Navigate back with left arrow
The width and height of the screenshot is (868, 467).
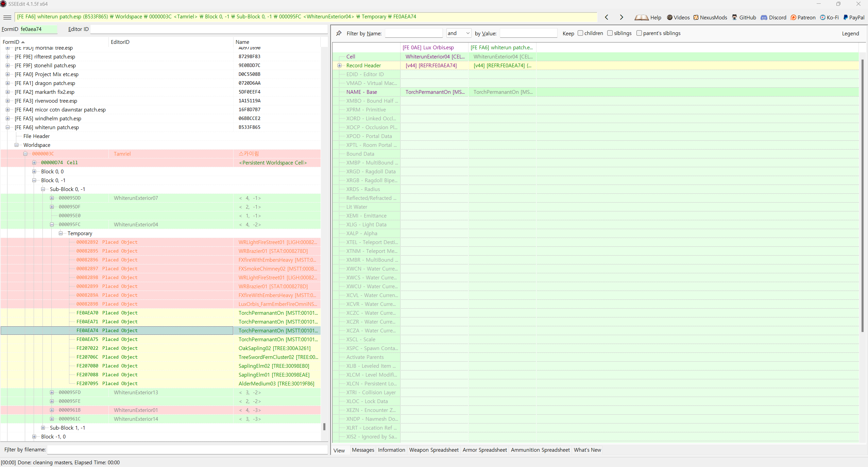(607, 17)
